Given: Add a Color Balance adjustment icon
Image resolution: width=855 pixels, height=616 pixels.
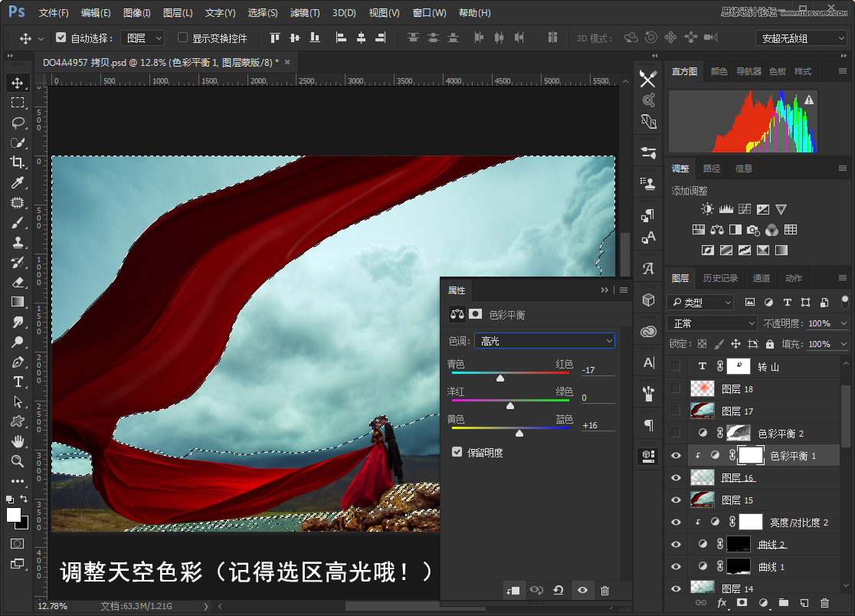Looking at the screenshot, I should click(717, 230).
